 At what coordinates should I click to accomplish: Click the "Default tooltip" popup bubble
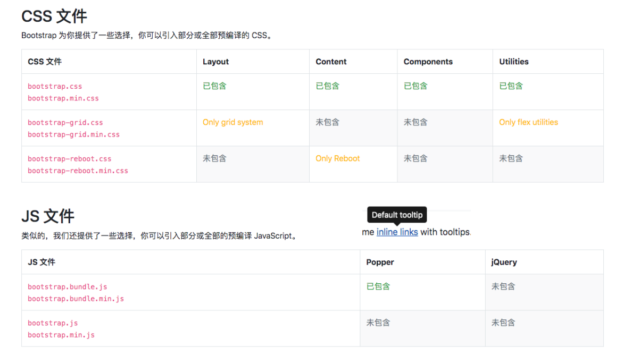(397, 215)
